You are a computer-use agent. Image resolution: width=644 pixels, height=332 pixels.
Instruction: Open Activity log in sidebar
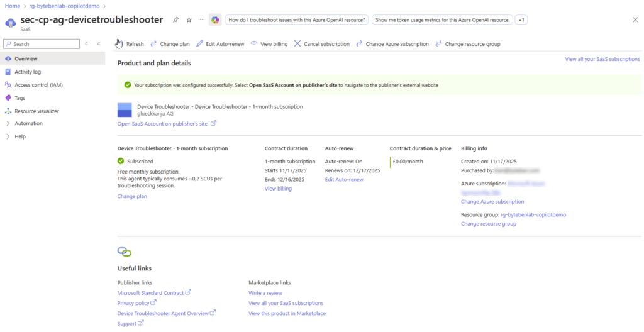(28, 72)
